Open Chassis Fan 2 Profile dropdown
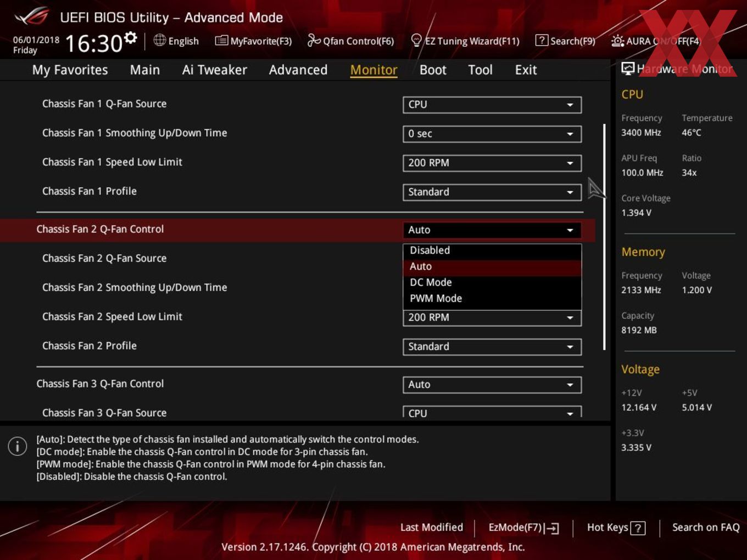Viewport: 747px width, 560px height. click(492, 346)
